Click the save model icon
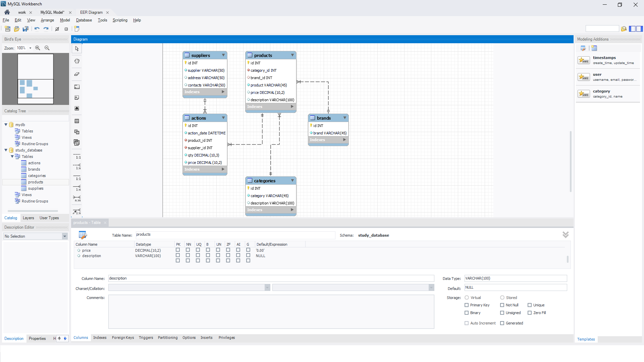The height and width of the screenshot is (362, 644). [x=25, y=29]
